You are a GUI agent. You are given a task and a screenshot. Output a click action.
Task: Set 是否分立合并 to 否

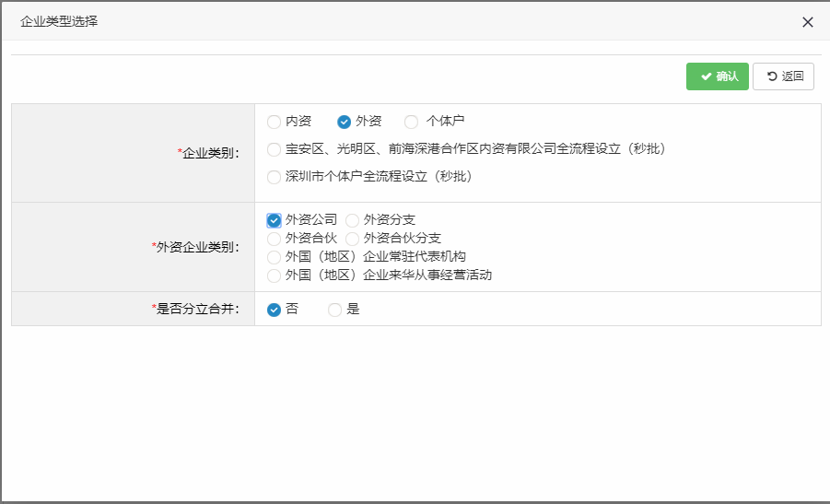tap(274, 310)
